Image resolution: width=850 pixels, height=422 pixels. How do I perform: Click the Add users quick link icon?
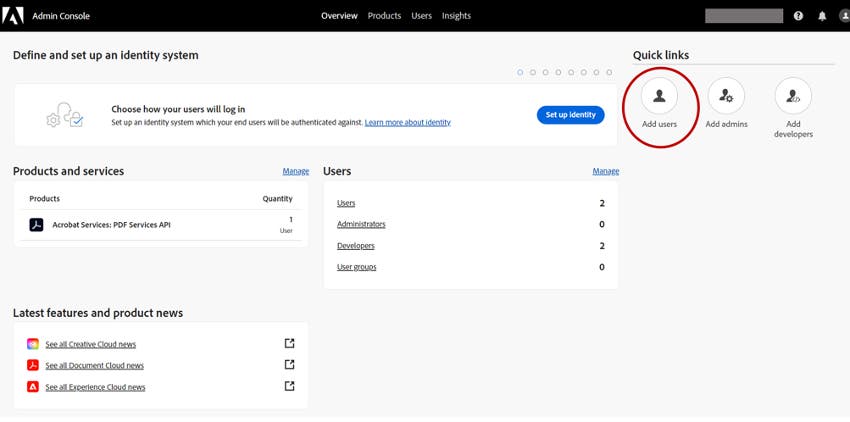click(x=659, y=97)
